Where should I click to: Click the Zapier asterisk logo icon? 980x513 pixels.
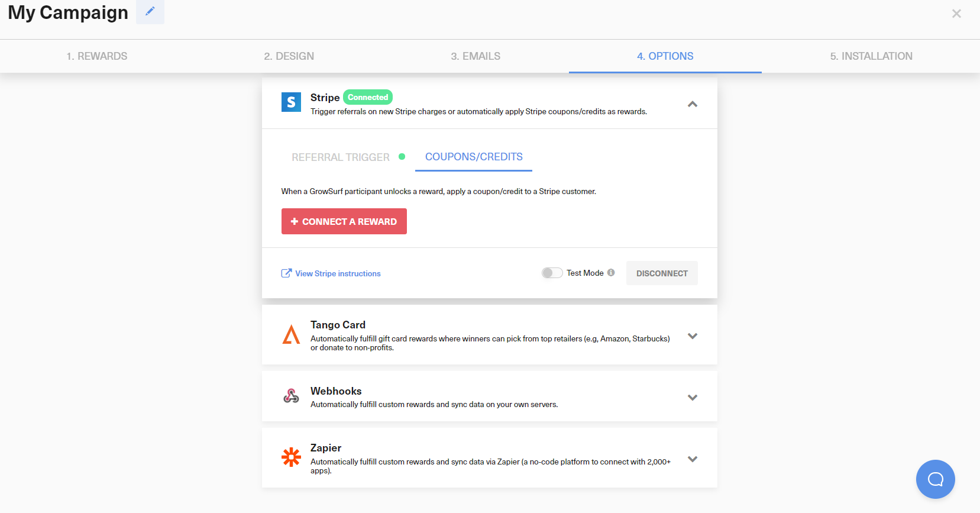point(291,457)
